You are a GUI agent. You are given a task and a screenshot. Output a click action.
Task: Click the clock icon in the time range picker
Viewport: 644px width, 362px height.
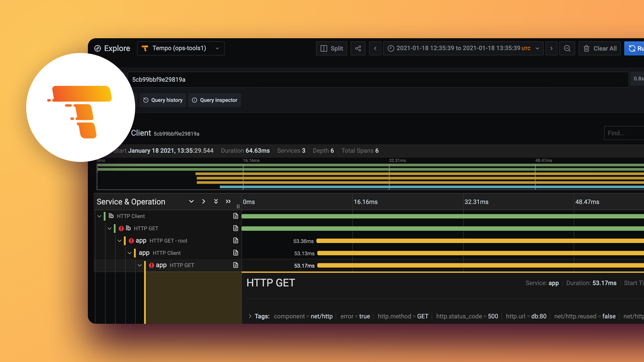391,48
